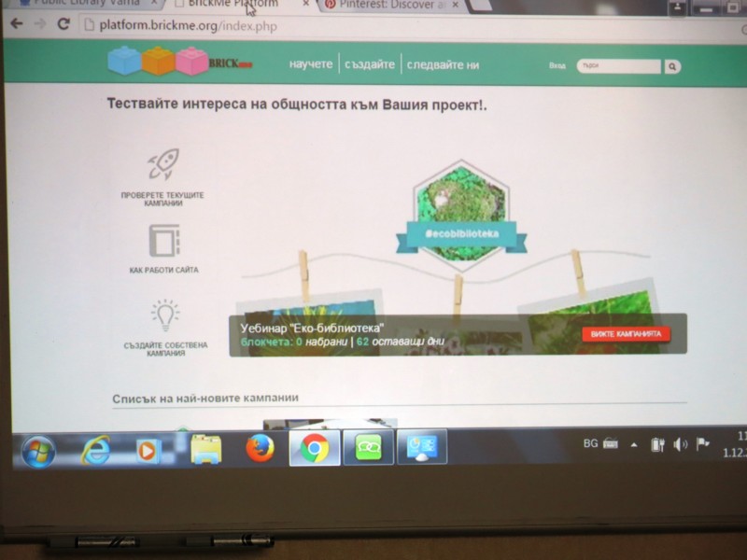This screenshot has height=560, width=747.
Task: Open the 'научете' menu item
Action: [310, 64]
